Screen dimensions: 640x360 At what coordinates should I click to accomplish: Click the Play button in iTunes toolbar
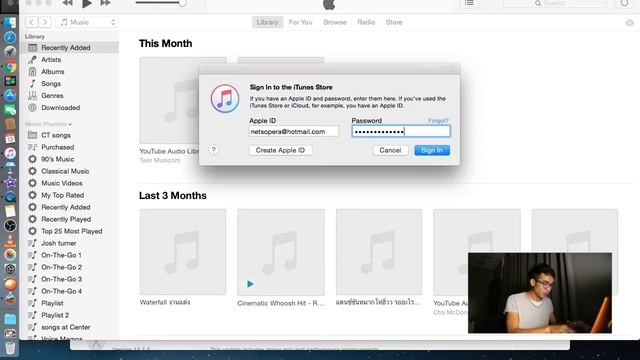click(87, 4)
